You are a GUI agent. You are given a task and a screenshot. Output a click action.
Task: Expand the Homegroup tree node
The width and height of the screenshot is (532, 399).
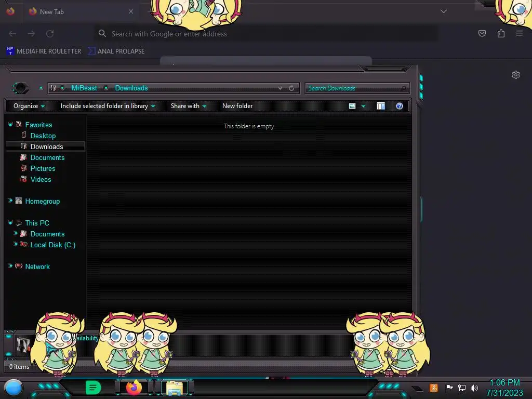[10, 201]
